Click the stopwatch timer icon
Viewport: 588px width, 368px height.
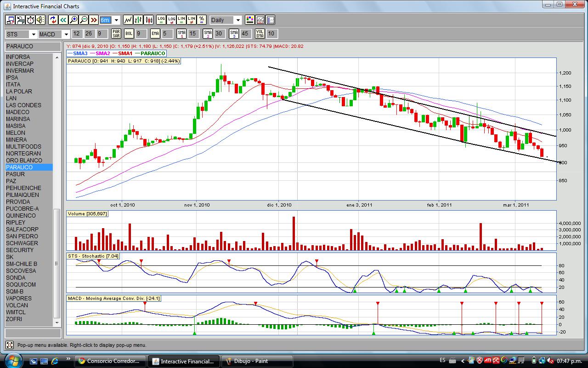pos(30,20)
